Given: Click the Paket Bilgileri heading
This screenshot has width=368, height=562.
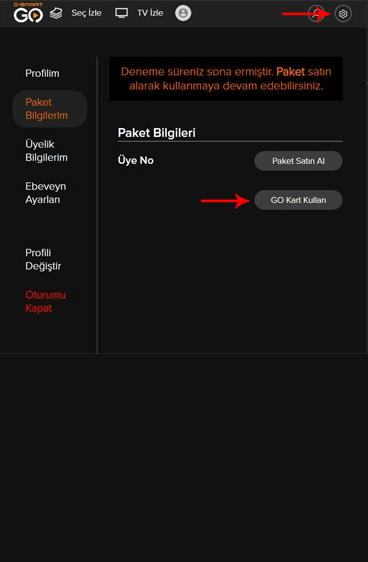Looking at the screenshot, I should click(157, 133).
